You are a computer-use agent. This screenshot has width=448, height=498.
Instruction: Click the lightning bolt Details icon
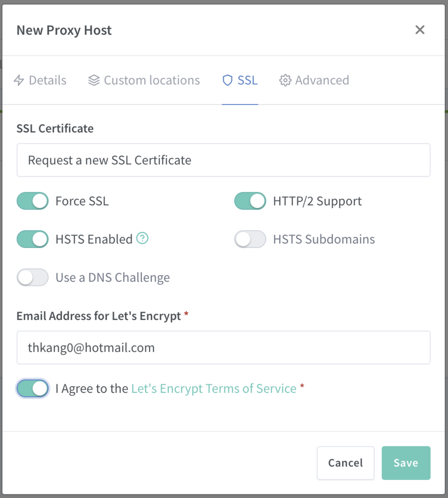click(x=19, y=80)
